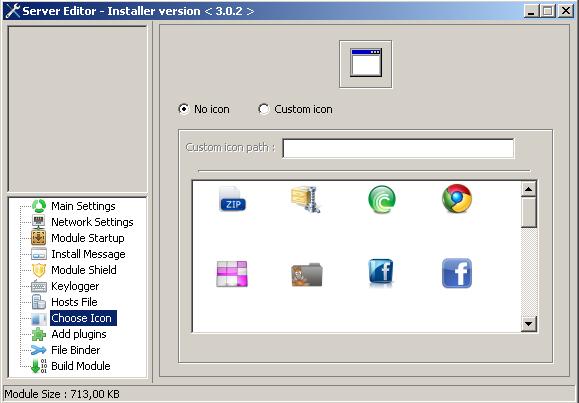This screenshot has height=403, width=579.
Task: Click the Choose Icon tree icon
Action: 39,318
